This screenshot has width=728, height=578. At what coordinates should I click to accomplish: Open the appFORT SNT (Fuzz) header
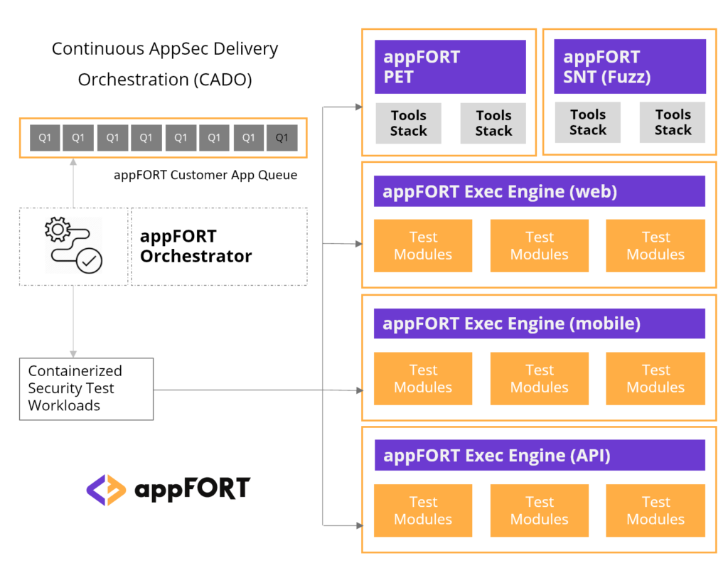click(x=629, y=67)
